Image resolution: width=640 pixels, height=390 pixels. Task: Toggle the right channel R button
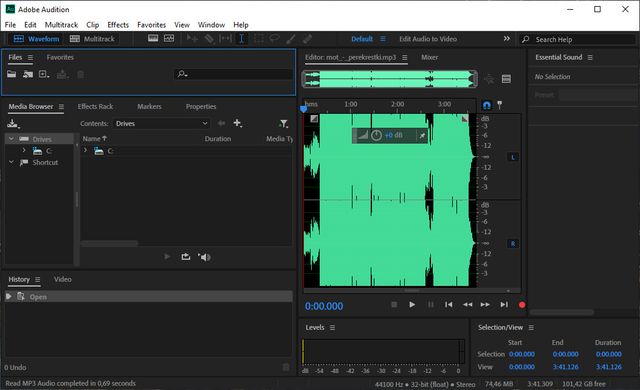(x=513, y=244)
